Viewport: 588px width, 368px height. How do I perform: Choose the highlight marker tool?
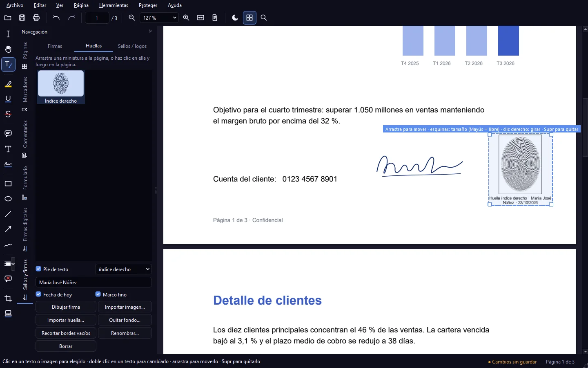click(8, 84)
